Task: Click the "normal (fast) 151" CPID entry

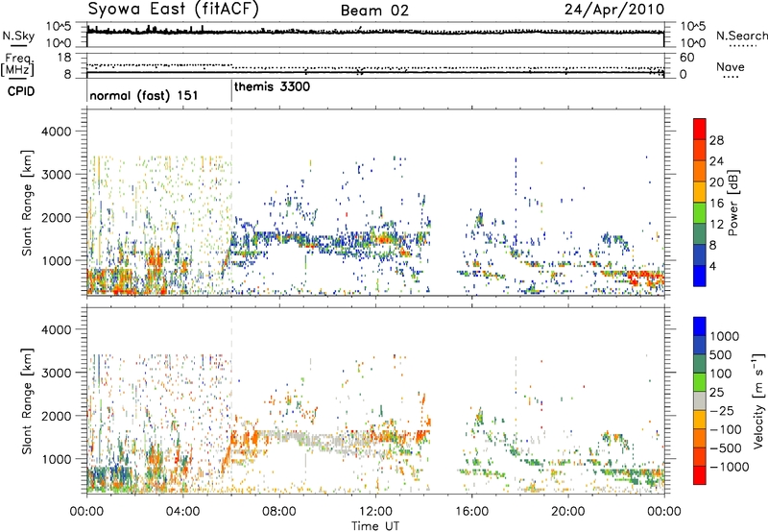Action: 143,95
